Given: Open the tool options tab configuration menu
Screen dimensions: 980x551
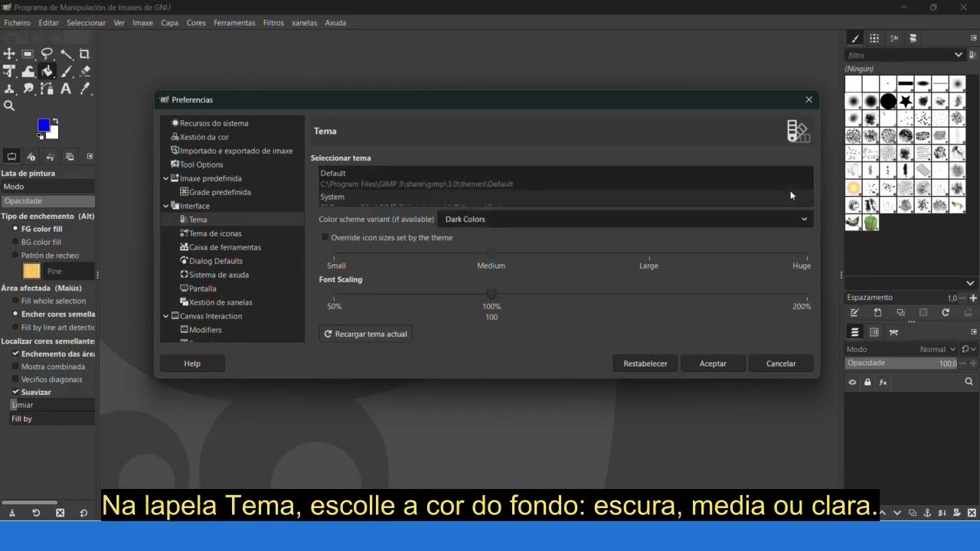Looking at the screenshot, I should tap(90, 156).
